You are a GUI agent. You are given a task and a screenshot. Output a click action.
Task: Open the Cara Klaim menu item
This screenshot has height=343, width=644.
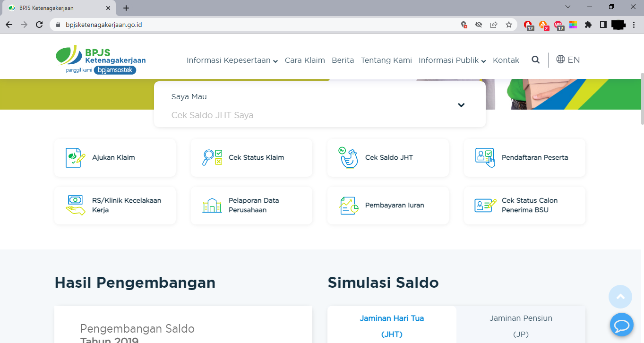point(305,60)
